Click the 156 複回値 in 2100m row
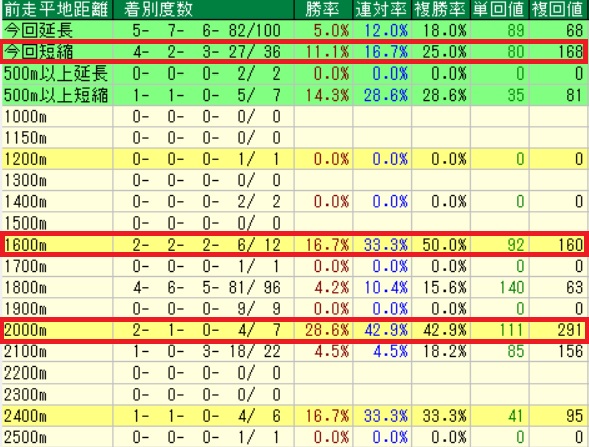This screenshot has height=447, width=589. (x=570, y=352)
